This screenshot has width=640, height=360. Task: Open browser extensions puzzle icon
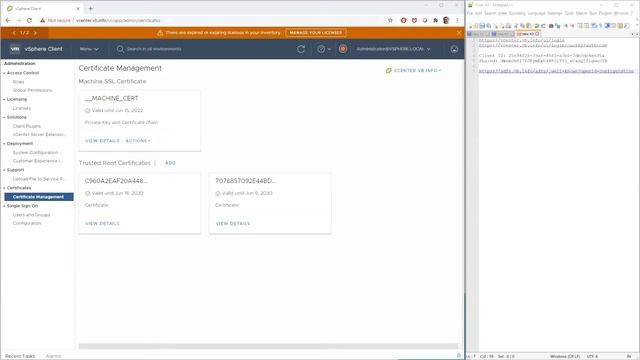[x=436, y=20]
